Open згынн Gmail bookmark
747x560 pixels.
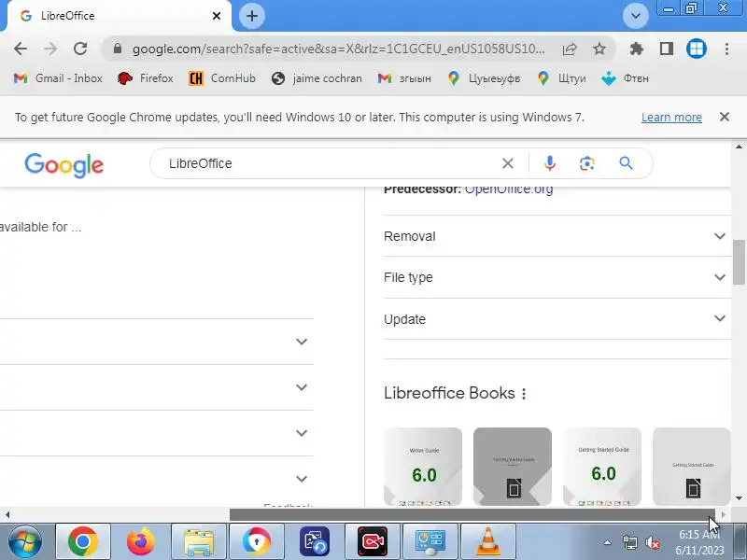click(x=404, y=78)
